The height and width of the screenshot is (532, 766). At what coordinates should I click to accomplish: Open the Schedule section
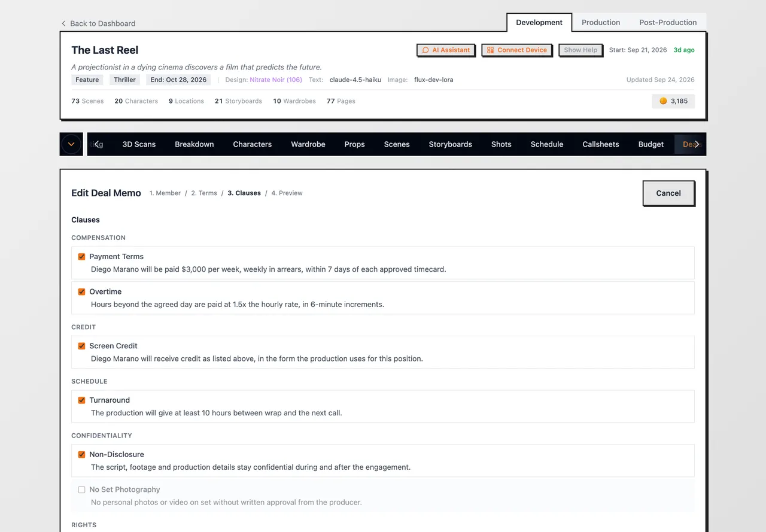click(x=547, y=144)
